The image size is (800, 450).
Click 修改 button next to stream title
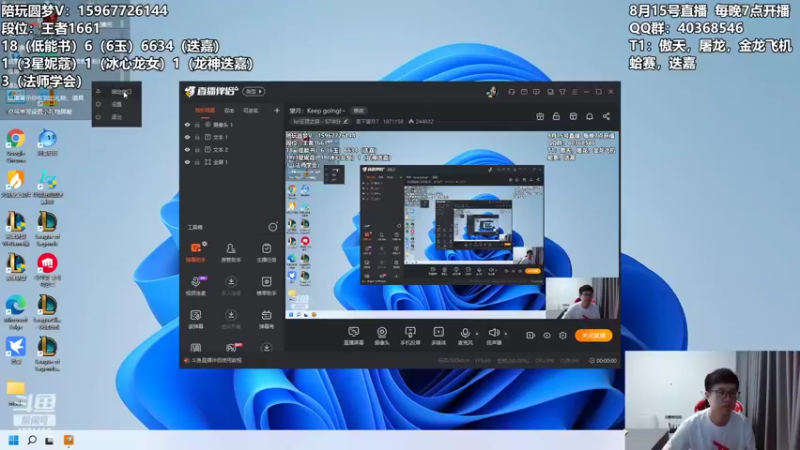click(x=359, y=111)
